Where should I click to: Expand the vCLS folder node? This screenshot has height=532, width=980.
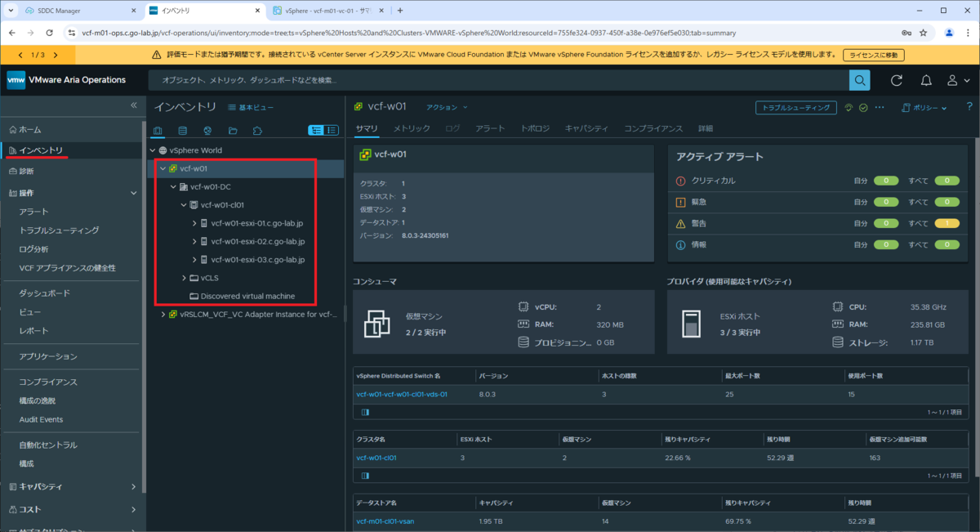click(184, 278)
